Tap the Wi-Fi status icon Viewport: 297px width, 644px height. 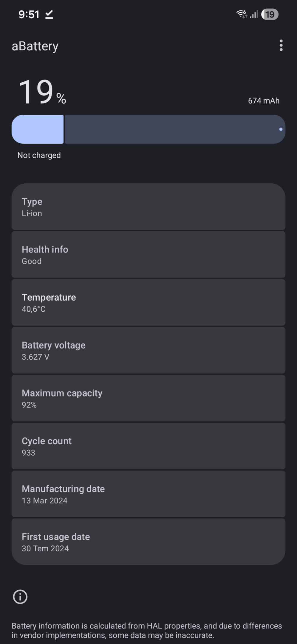[242, 14]
